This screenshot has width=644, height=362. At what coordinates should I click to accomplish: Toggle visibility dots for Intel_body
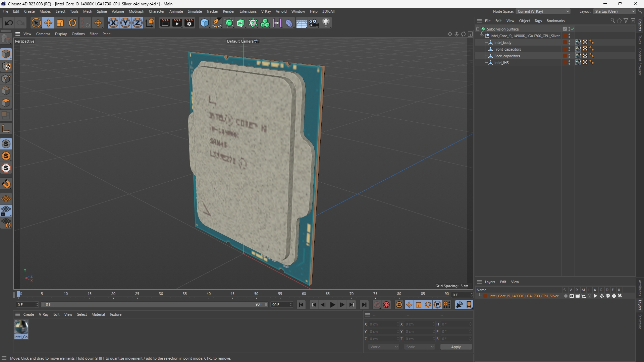(570, 43)
